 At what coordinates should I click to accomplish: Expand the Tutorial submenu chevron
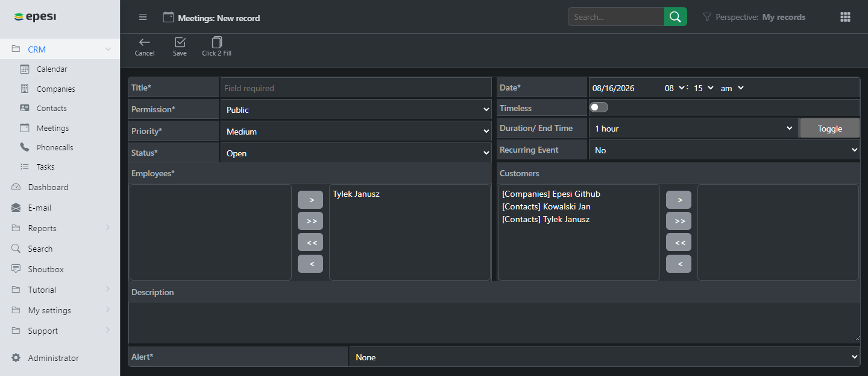pyautogui.click(x=108, y=289)
